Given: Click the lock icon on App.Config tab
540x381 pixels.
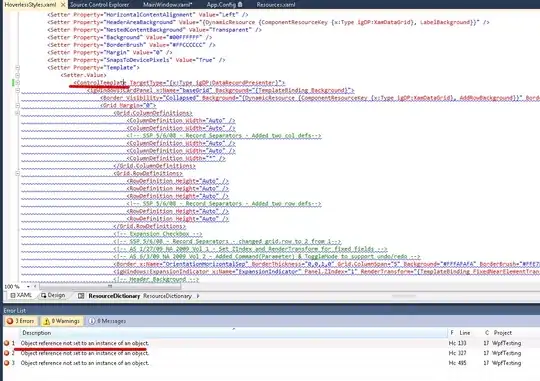Looking at the screenshot, I should coord(240,5).
